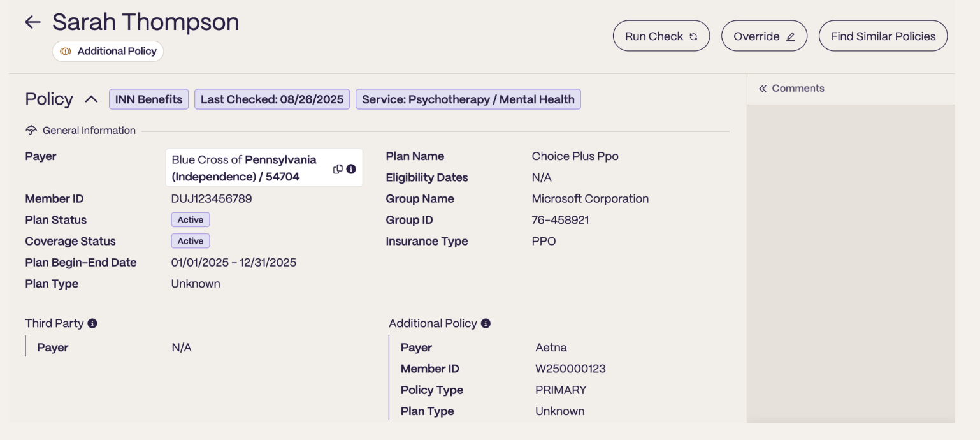Click Third Party info icon

click(x=92, y=323)
